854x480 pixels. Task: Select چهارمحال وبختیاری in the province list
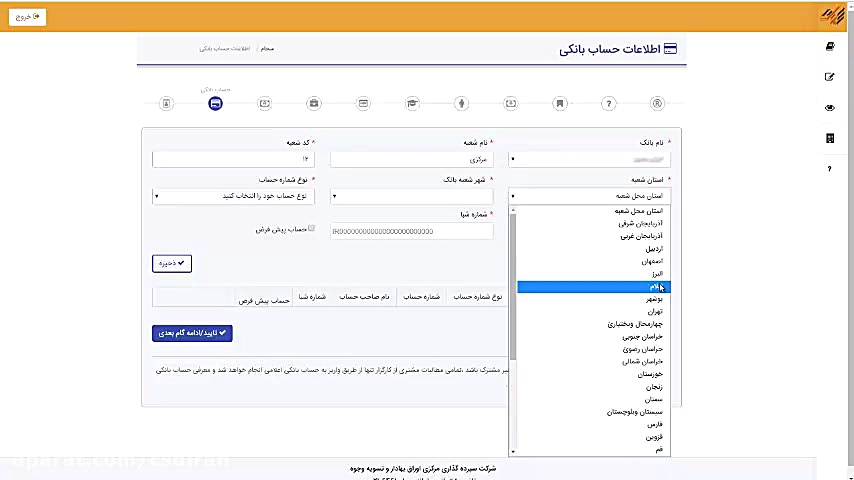tap(594, 324)
